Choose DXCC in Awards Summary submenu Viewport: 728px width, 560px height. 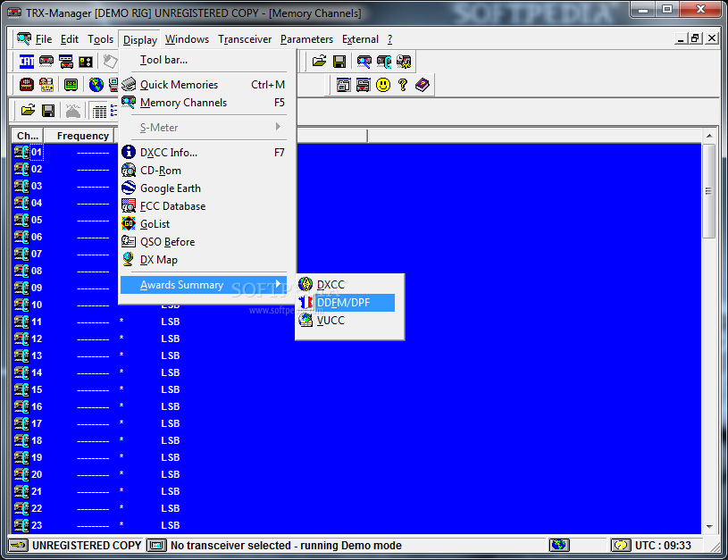coord(346,285)
